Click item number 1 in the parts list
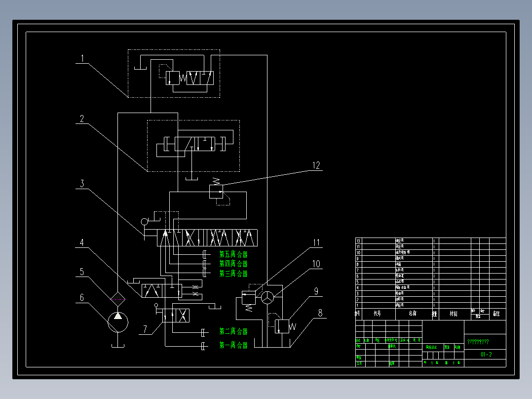Screen dimensions: 532x399 pyautogui.click(x=357, y=305)
